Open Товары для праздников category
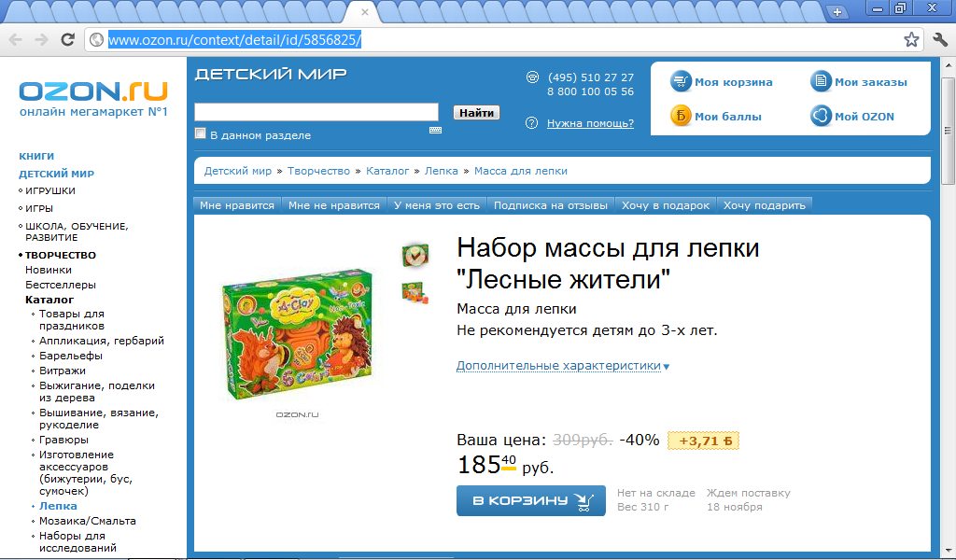 [x=72, y=320]
